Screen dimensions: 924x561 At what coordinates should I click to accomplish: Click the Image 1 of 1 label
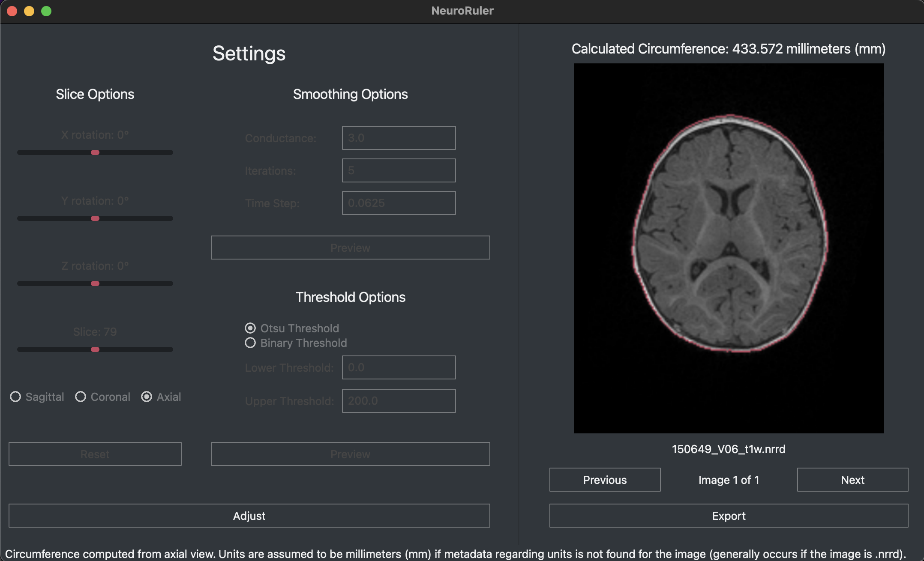point(729,480)
